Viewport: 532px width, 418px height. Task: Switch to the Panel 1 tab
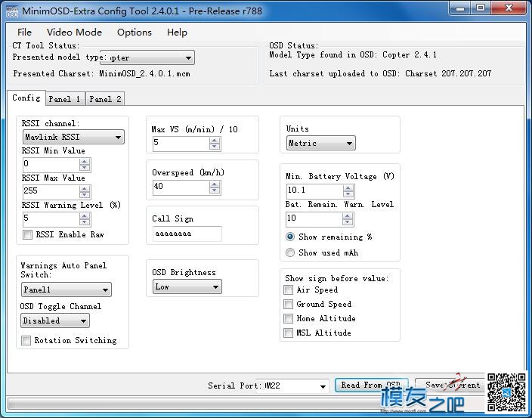coord(65,99)
